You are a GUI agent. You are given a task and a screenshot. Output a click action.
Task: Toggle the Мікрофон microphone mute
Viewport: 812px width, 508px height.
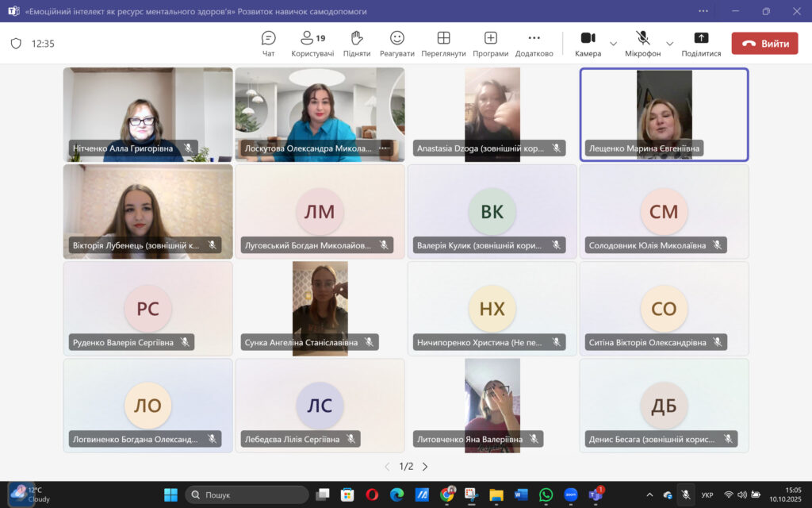click(x=642, y=43)
